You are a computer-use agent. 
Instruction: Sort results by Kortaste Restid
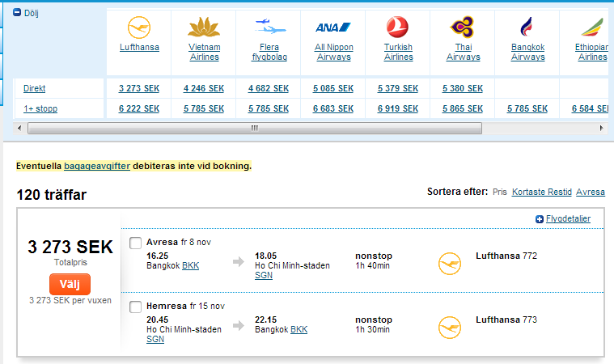click(541, 192)
